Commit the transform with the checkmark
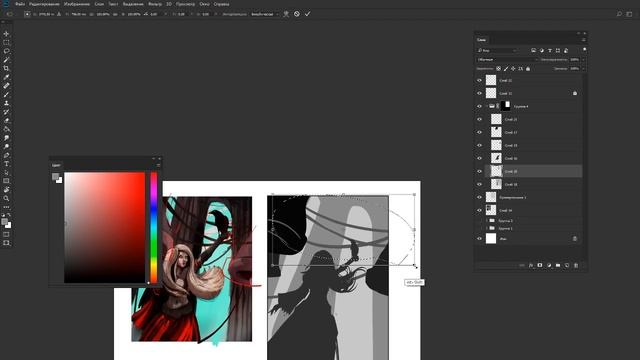The height and width of the screenshot is (360, 640). coord(307,14)
